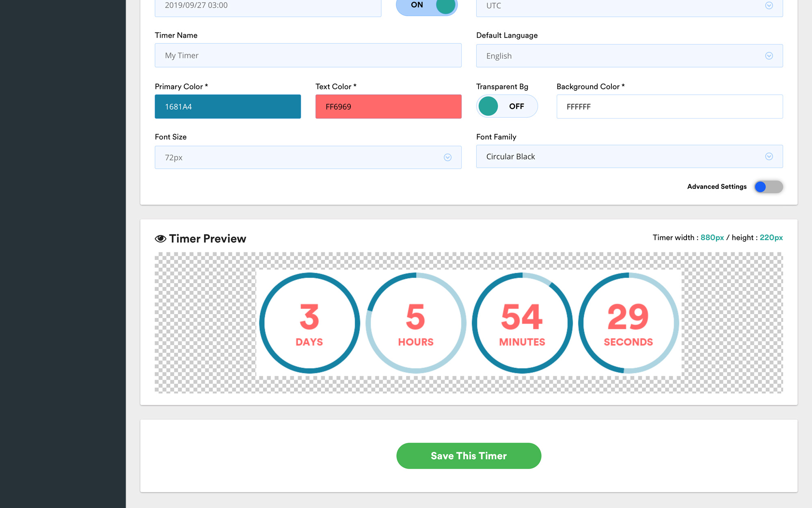
Task: Click the Background Color FFFFFF field
Action: tap(669, 106)
